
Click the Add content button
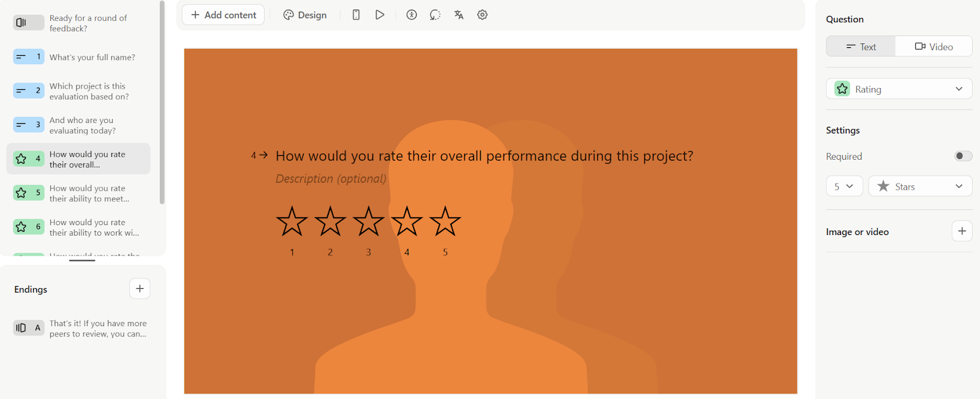(223, 14)
